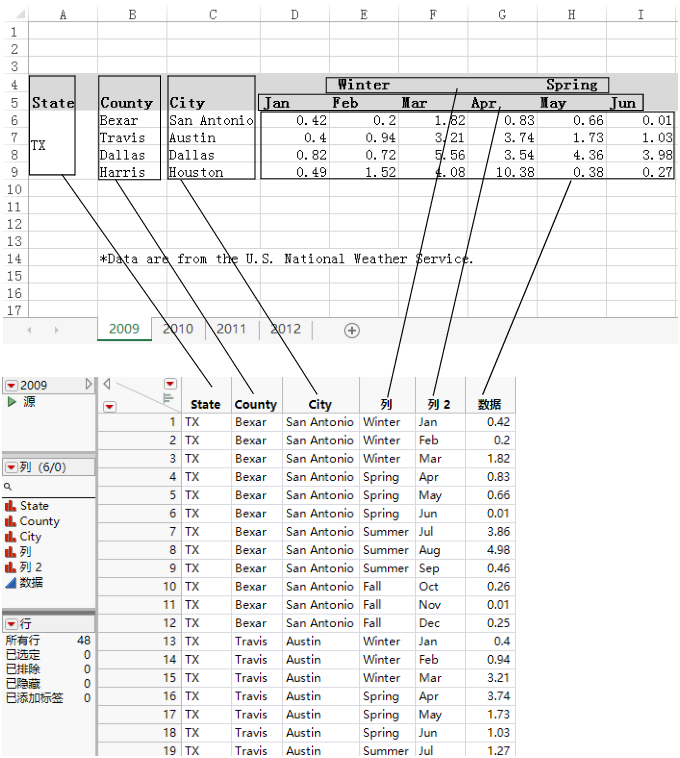Select Excel row 14 header
The width and height of the screenshot is (680, 758).
click(14, 259)
